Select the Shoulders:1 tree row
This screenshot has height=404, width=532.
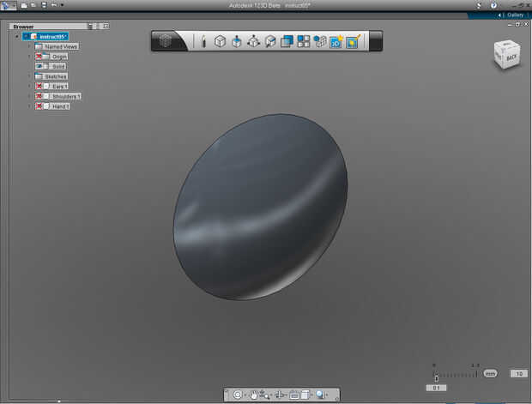(58, 96)
